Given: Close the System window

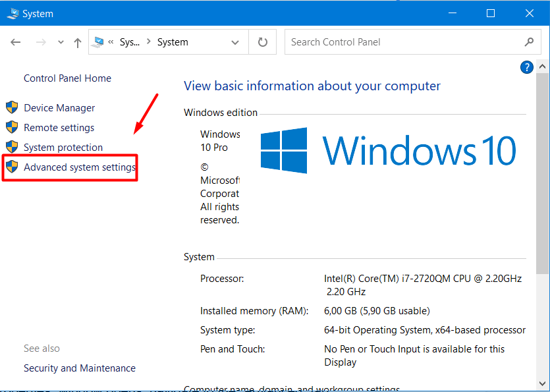Looking at the screenshot, I should click(530, 13).
